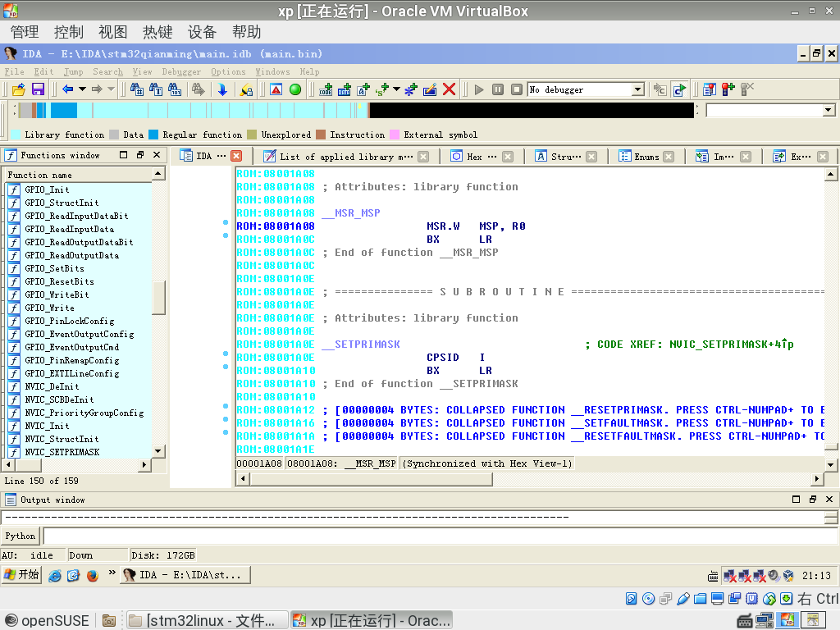Click the red X undefine icon
The height and width of the screenshot is (630, 840).
(x=449, y=89)
